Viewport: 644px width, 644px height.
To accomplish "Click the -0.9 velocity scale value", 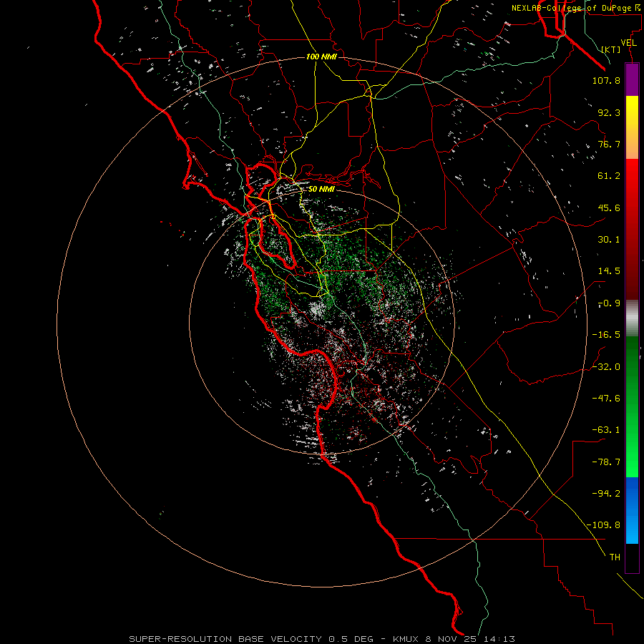I will pos(610,303).
